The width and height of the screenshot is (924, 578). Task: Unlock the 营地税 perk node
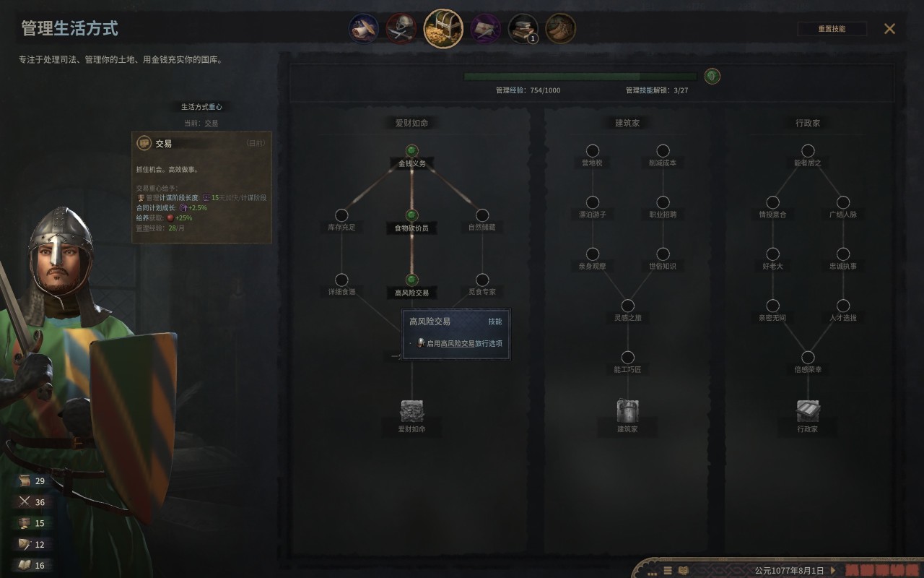(592, 151)
